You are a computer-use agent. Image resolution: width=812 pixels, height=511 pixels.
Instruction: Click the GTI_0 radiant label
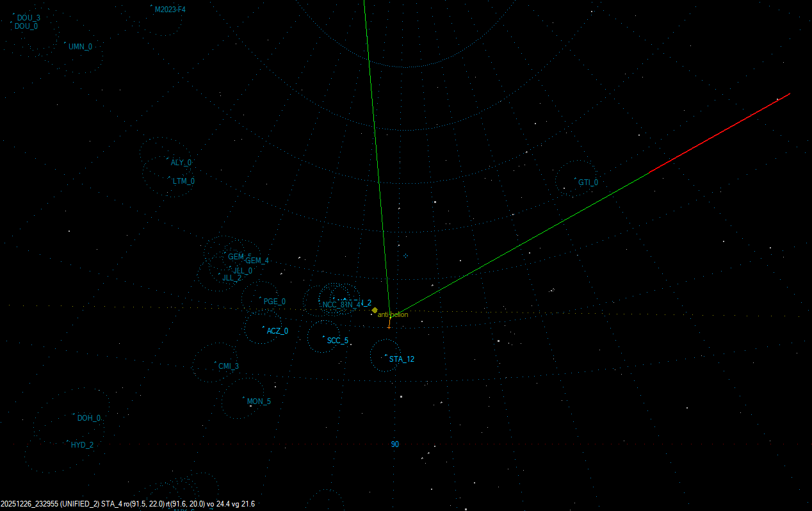(588, 182)
